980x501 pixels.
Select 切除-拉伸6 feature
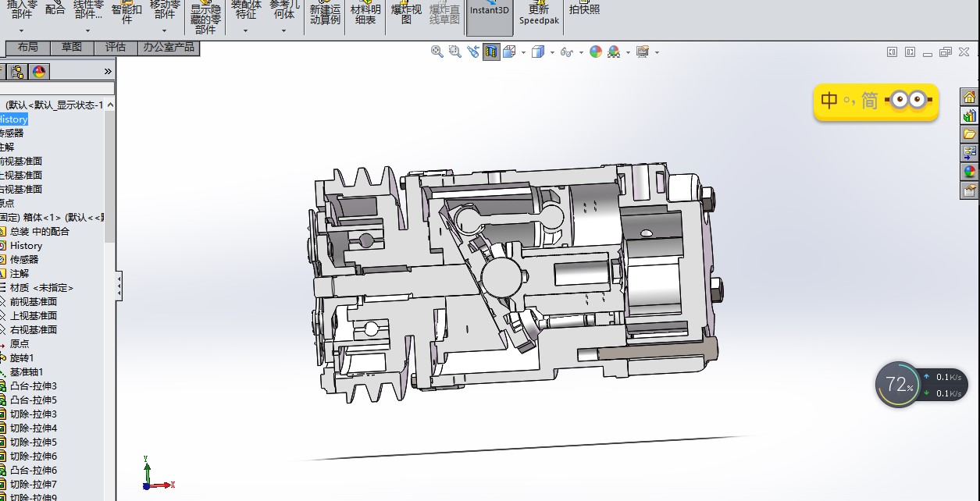point(34,457)
